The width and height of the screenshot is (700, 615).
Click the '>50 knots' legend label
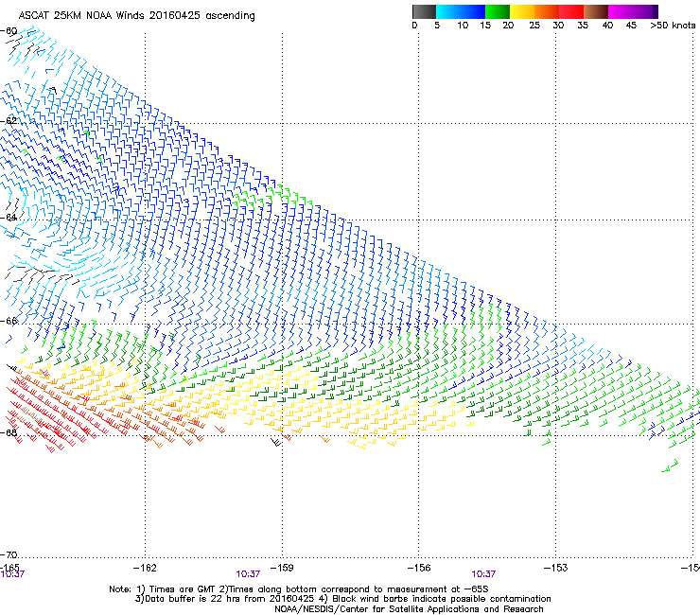[673, 26]
